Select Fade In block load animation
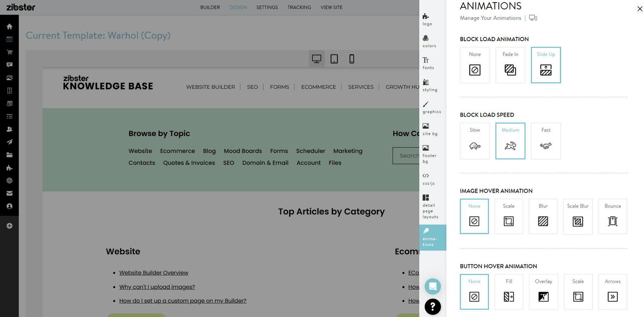 click(x=510, y=65)
